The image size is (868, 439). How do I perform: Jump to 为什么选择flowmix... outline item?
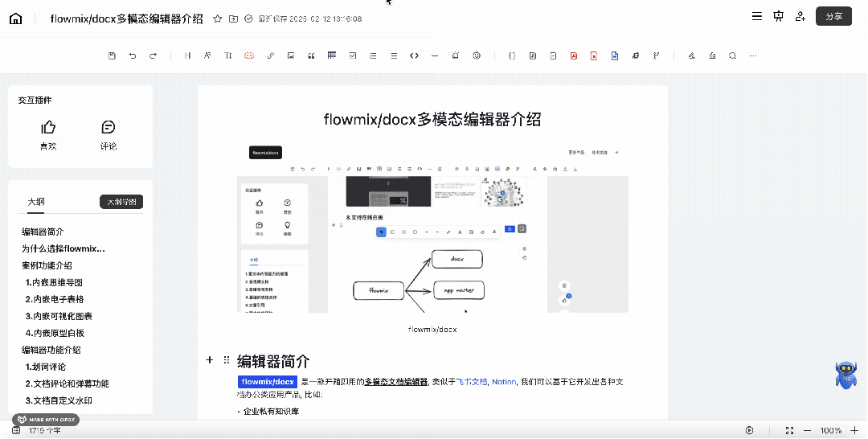63,248
